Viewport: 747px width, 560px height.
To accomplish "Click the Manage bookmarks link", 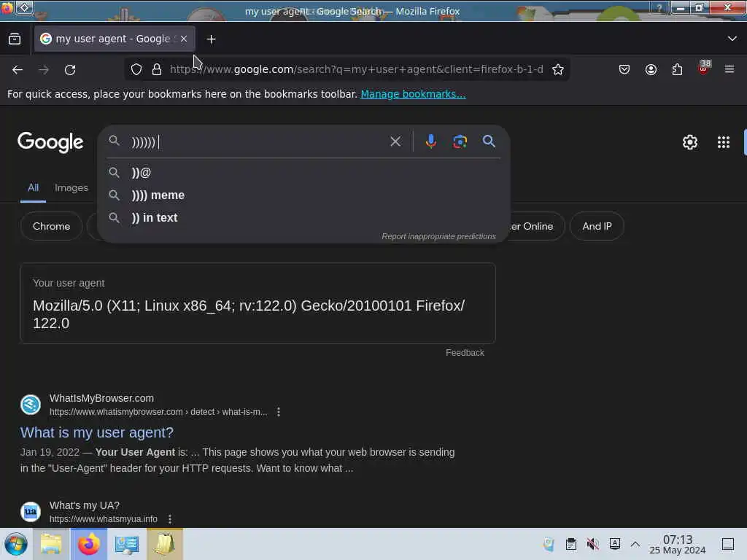I will coord(413,94).
